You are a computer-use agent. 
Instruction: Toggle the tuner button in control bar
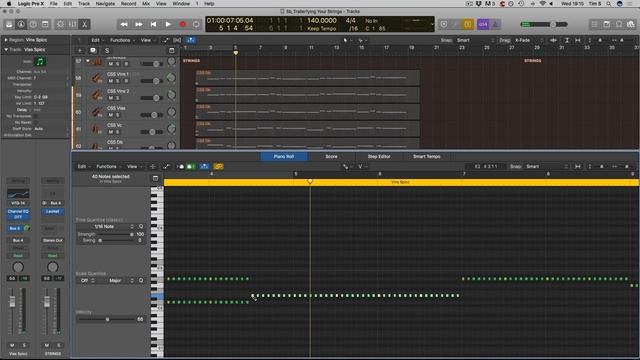point(456,24)
